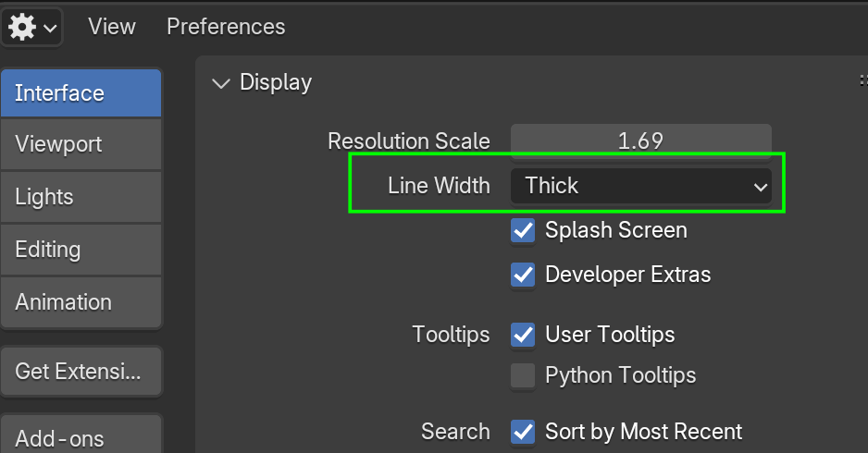Click the Line Width dropdown chevron
Viewport: 868px width, 453px height.
point(760,187)
